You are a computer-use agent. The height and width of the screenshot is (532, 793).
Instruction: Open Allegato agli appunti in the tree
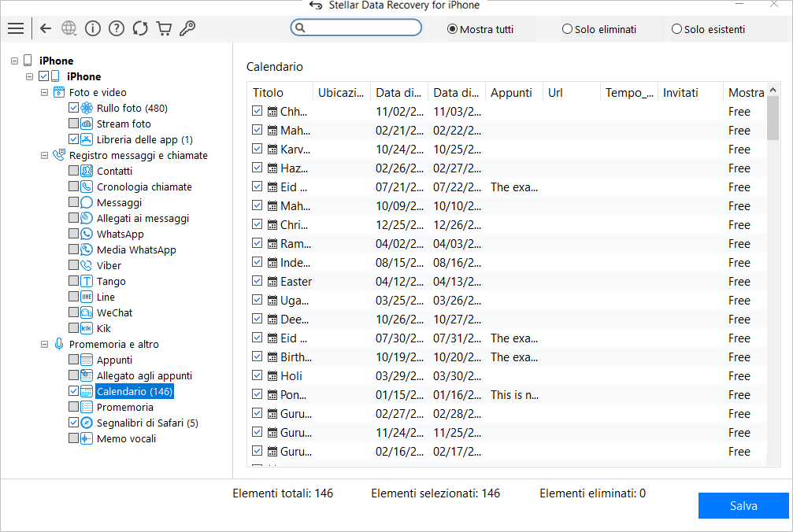[x=144, y=376]
